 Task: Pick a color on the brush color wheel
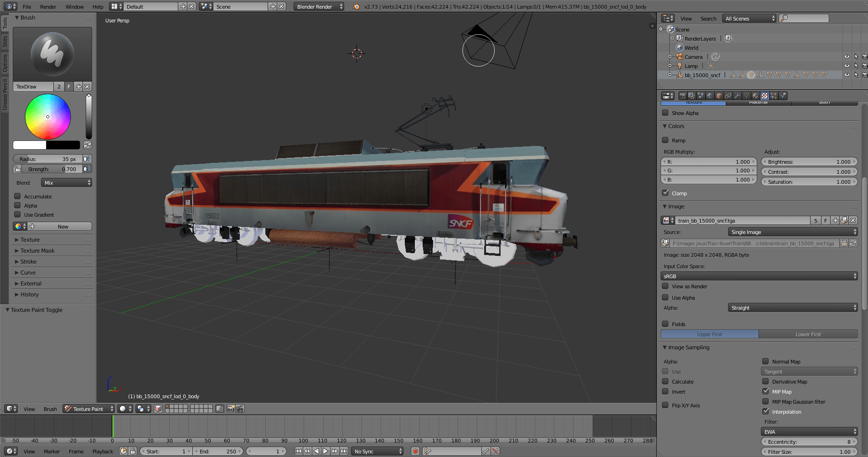pos(48,117)
